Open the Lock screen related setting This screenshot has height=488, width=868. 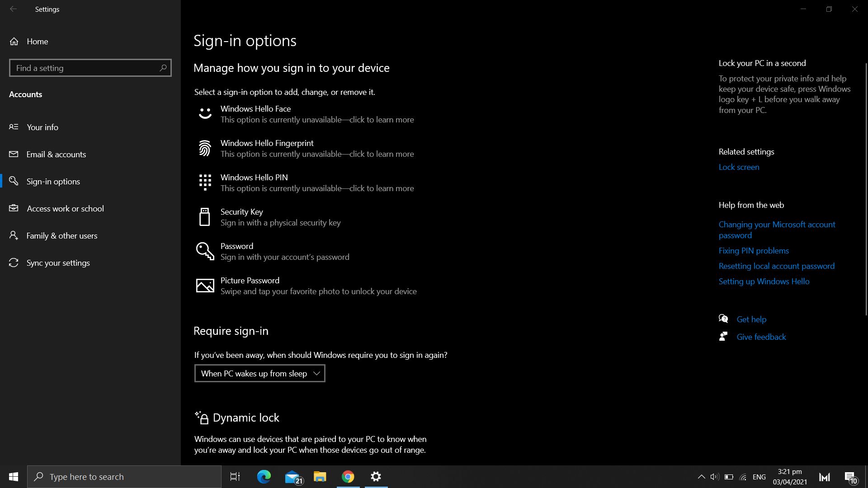(739, 167)
